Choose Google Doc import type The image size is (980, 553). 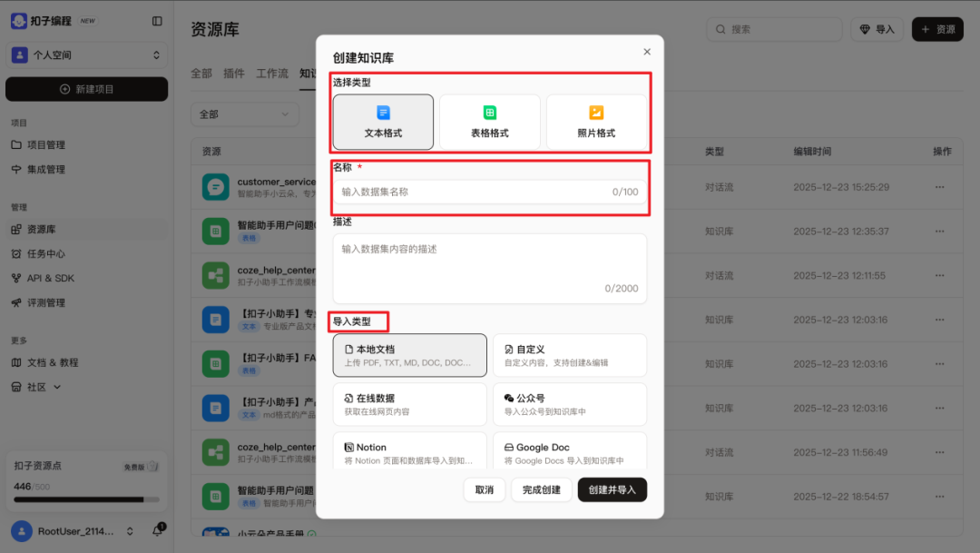click(569, 451)
